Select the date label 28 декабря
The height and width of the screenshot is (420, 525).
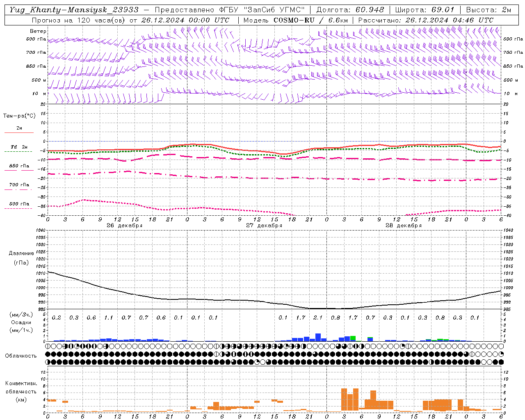click(403, 226)
